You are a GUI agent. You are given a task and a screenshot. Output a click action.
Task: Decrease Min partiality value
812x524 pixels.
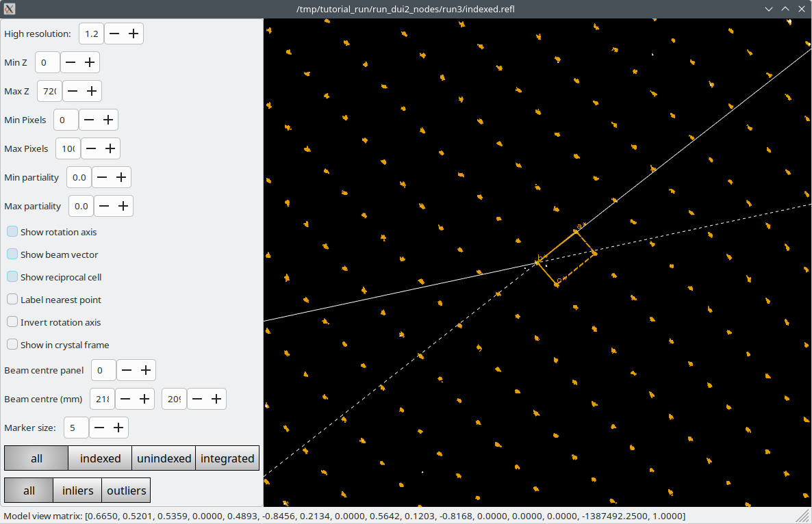[102, 177]
